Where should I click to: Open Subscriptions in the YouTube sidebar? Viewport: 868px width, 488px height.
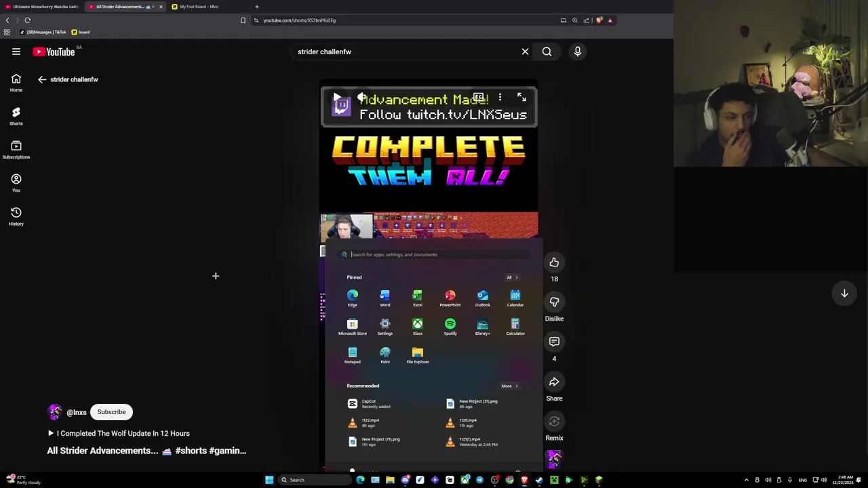point(16,149)
